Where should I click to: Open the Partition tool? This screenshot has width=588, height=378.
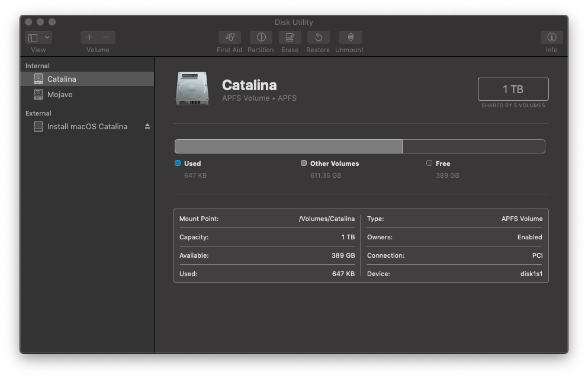tap(261, 37)
